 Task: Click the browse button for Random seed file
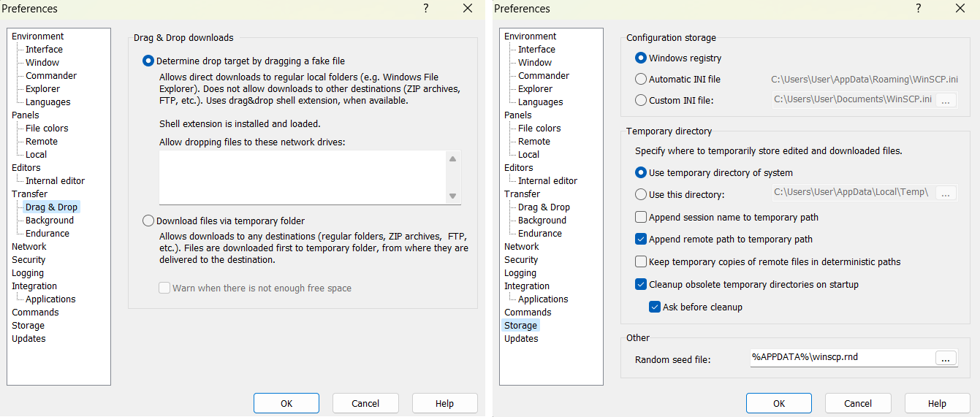[945, 359]
